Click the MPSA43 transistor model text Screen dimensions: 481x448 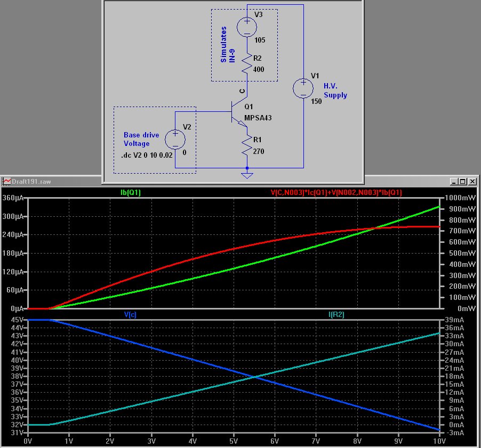(x=258, y=118)
